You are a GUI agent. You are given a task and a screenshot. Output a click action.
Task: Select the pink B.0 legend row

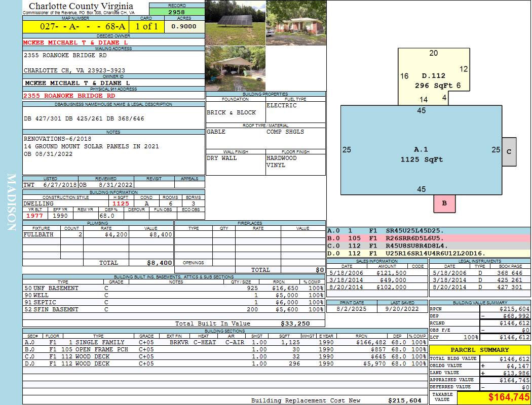tap(428, 237)
